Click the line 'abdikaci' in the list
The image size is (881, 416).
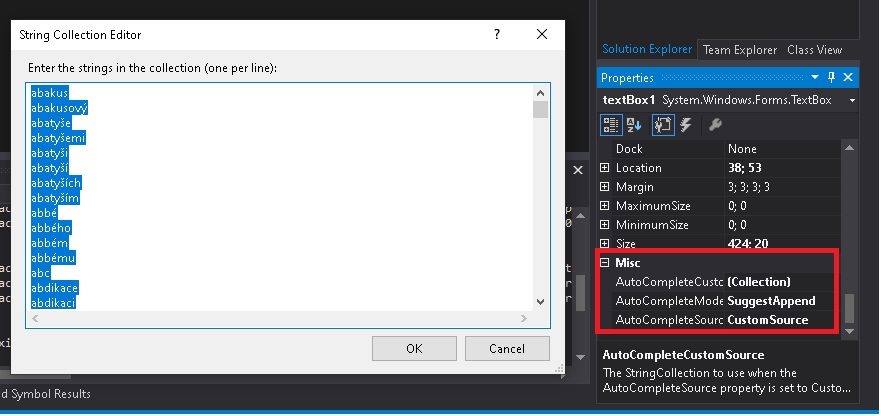tap(53, 303)
